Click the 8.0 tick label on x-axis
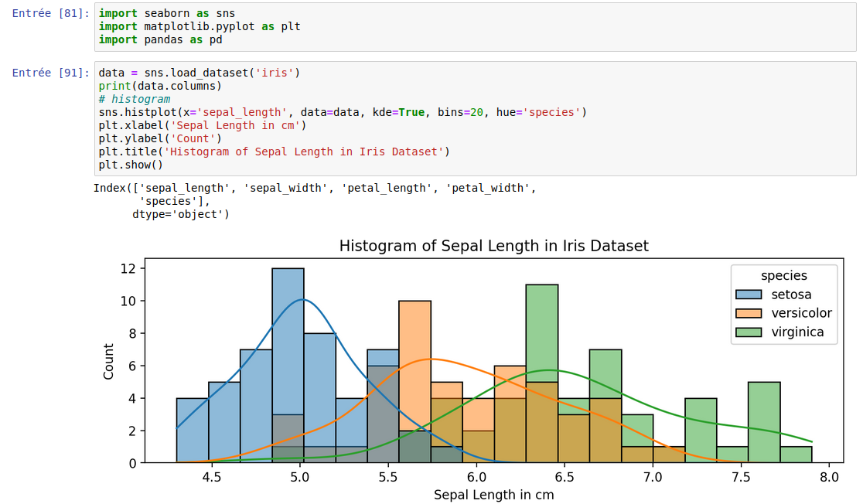This screenshot has width=863, height=504. 829,478
